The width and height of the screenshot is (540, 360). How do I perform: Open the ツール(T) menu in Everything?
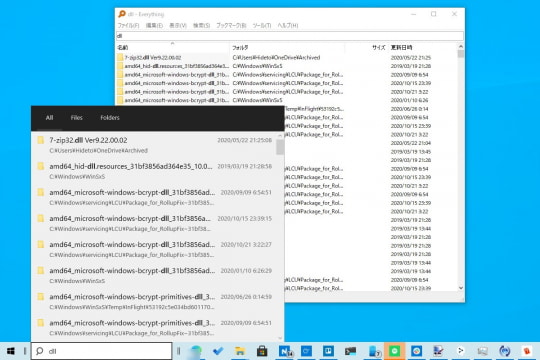pyautogui.click(x=262, y=25)
